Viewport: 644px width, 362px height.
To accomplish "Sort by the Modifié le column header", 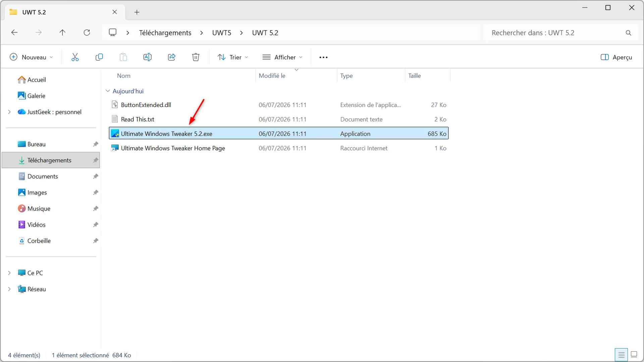I will click(x=272, y=76).
